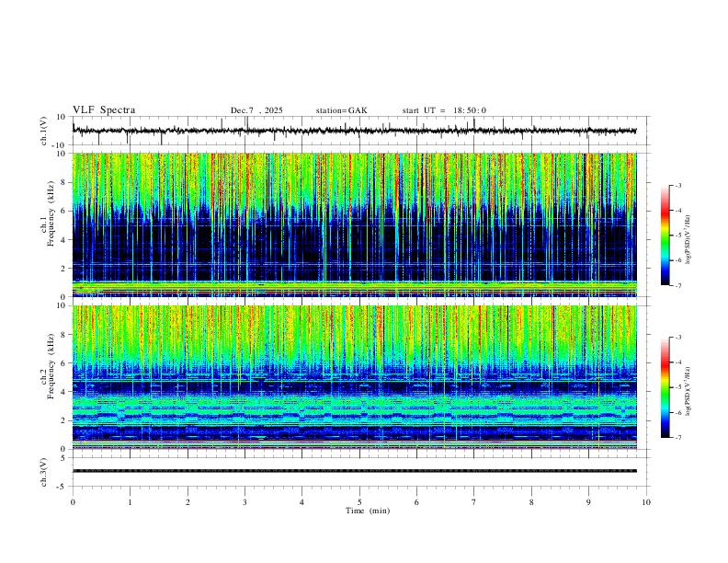This screenshot has height=563, width=728.
Task: Click the ch.2 PSD color scale bar
Action: pos(665,387)
